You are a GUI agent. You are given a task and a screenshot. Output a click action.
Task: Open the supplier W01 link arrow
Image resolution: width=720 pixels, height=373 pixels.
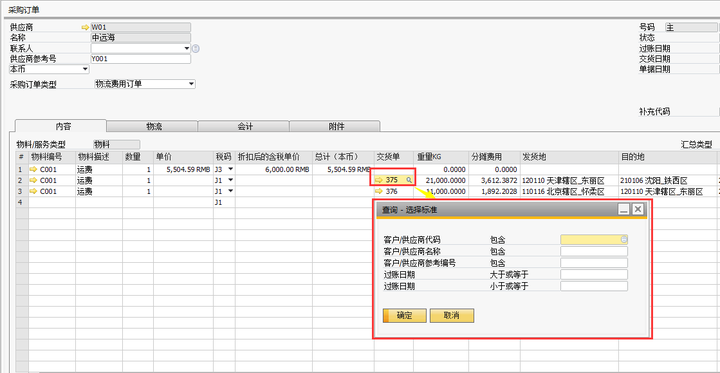pos(85,28)
